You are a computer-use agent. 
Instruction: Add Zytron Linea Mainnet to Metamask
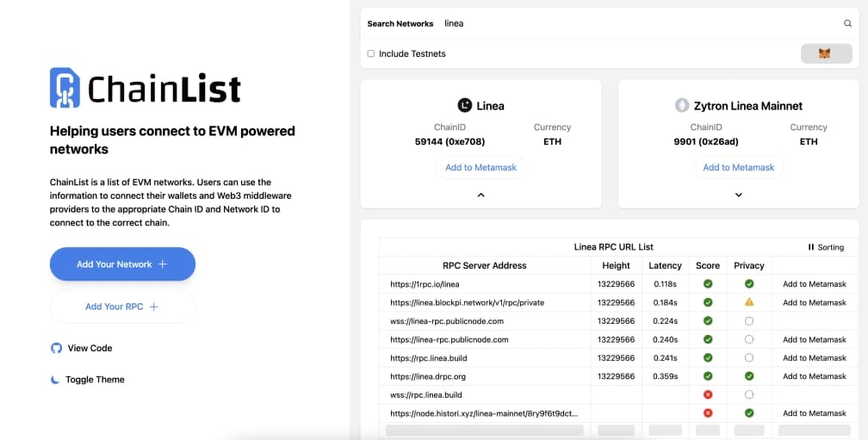point(739,167)
